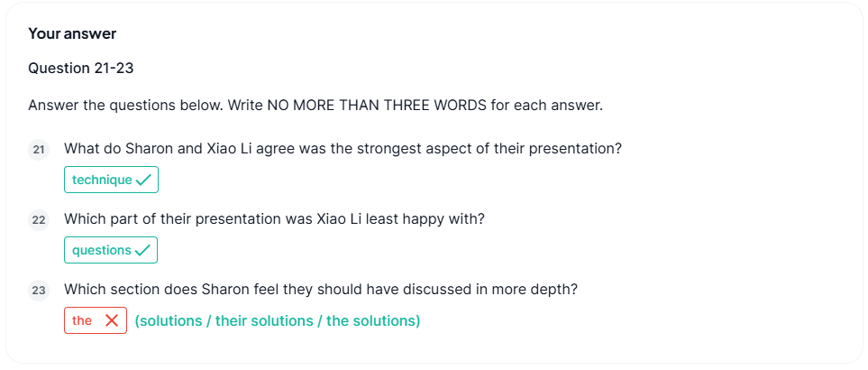This screenshot has width=868, height=370.
Task: Click the number 22 question badge
Action: coord(39,219)
